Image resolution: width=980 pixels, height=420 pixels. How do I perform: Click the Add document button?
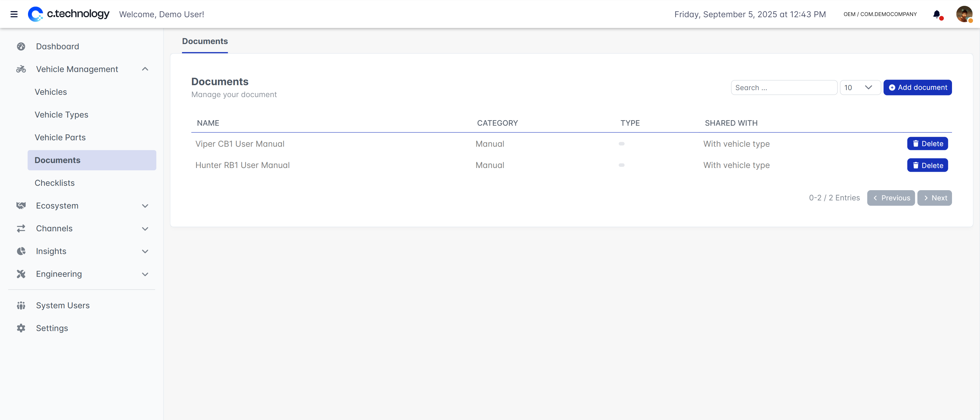[x=917, y=87]
